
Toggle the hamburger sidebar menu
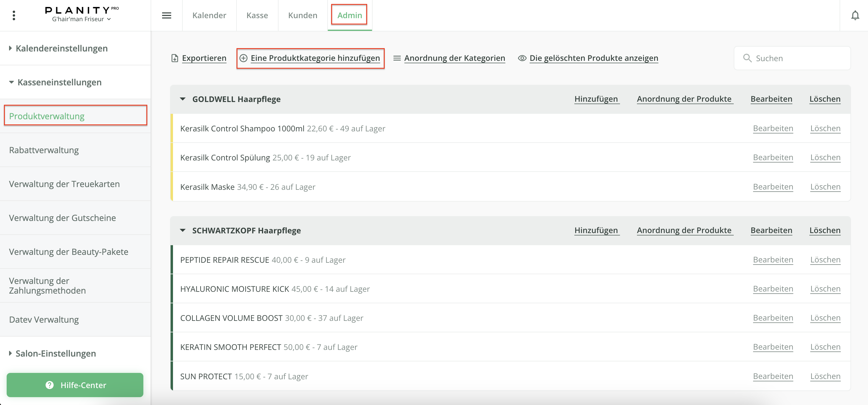[x=166, y=15]
